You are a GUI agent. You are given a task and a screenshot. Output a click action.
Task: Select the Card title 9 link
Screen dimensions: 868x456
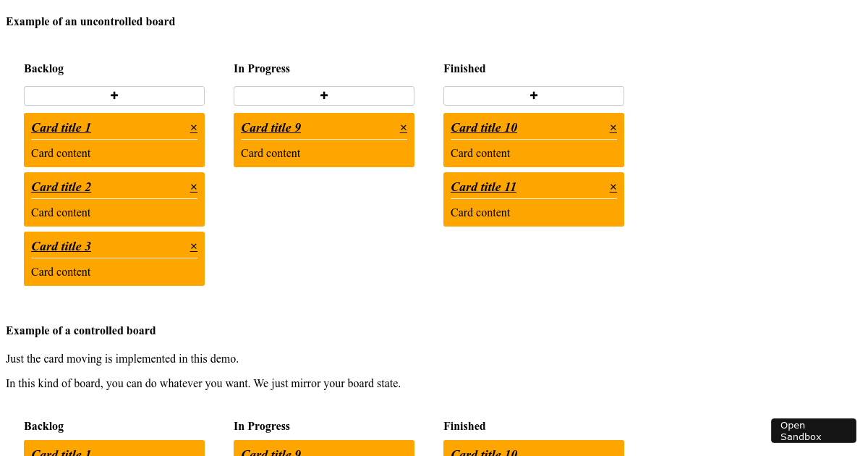tap(271, 127)
